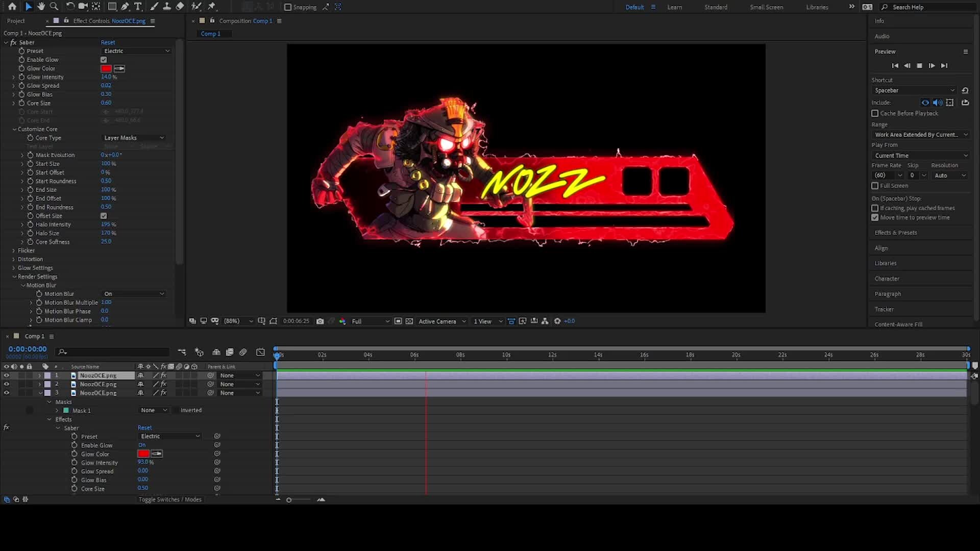Click Toggle Switches / Modes button
Screen dimensions: 980x551
coord(170,499)
